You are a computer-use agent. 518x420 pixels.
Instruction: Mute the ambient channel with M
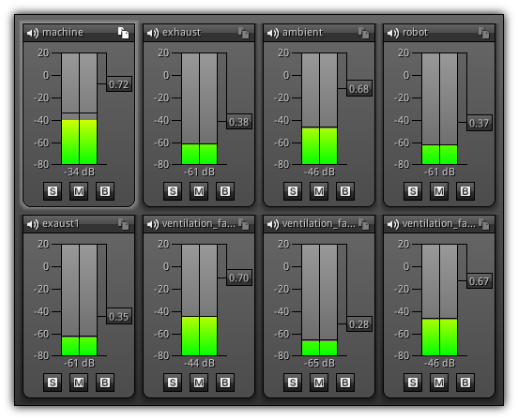(319, 191)
